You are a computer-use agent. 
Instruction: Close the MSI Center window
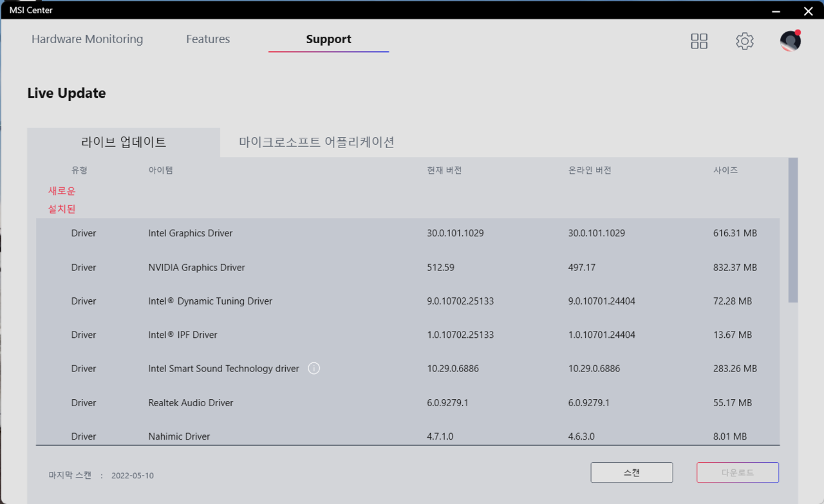point(808,11)
